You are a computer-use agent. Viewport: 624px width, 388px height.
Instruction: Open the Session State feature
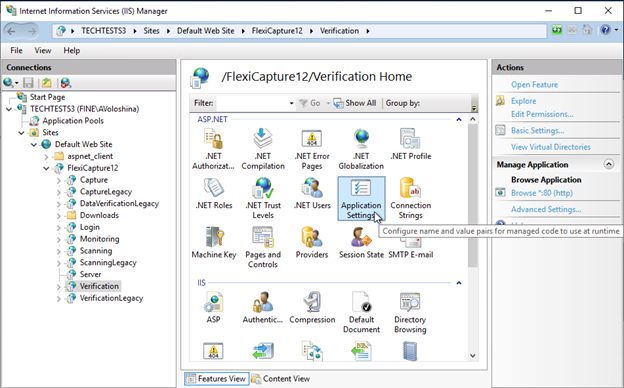pyautogui.click(x=361, y=243)
